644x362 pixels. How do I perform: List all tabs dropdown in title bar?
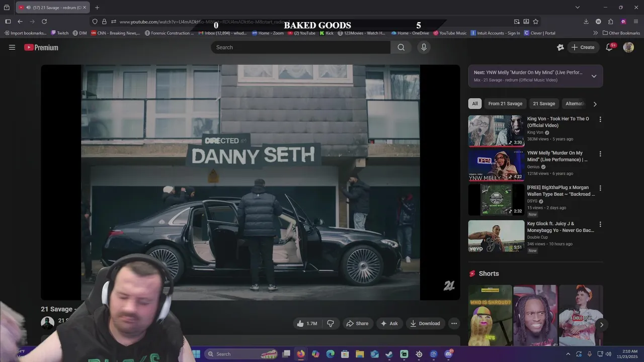[578, 8]
